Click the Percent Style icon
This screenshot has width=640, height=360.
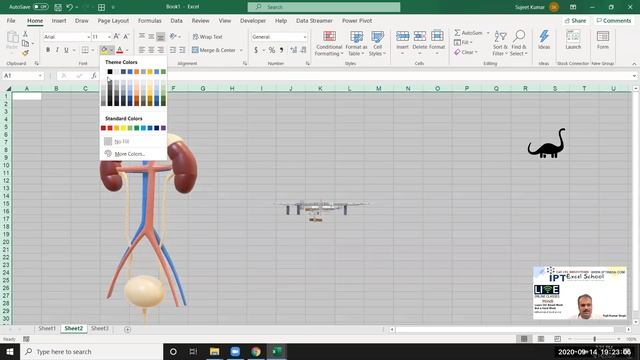(x=271, y=50)
